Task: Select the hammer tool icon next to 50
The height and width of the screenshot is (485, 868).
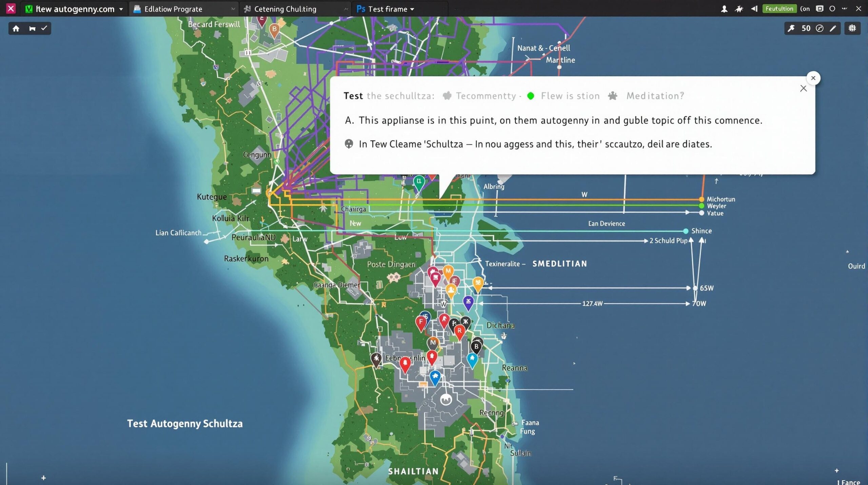Action: [x=791, y=29]
